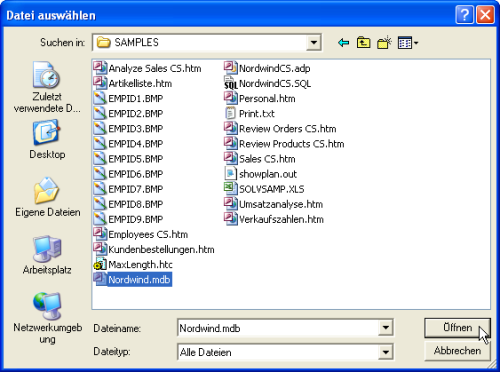Click the help question mark button

tap(464, 15)
